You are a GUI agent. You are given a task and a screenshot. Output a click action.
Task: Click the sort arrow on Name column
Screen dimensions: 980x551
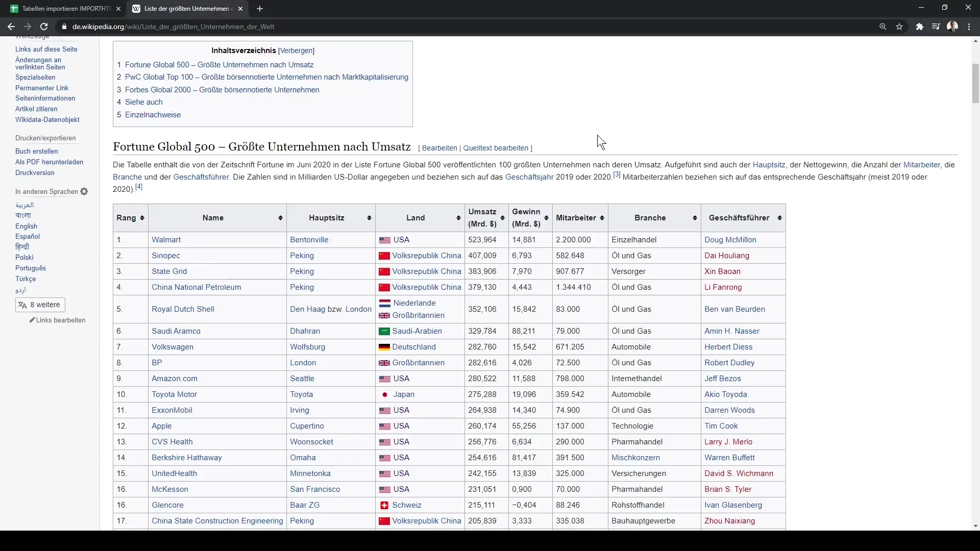pyautogui.click(x=281, y=217)
